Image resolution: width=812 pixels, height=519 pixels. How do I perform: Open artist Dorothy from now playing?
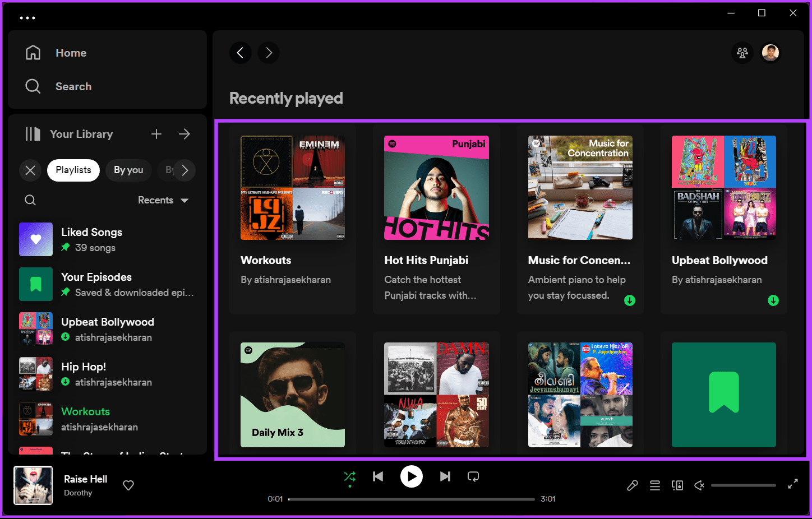(78, 493)
